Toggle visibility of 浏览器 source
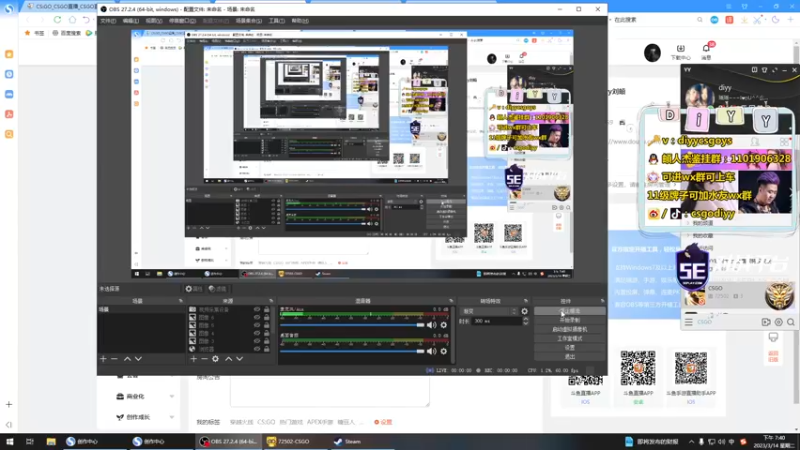Viewport: 800px width, 450px height. pos(257,349)
